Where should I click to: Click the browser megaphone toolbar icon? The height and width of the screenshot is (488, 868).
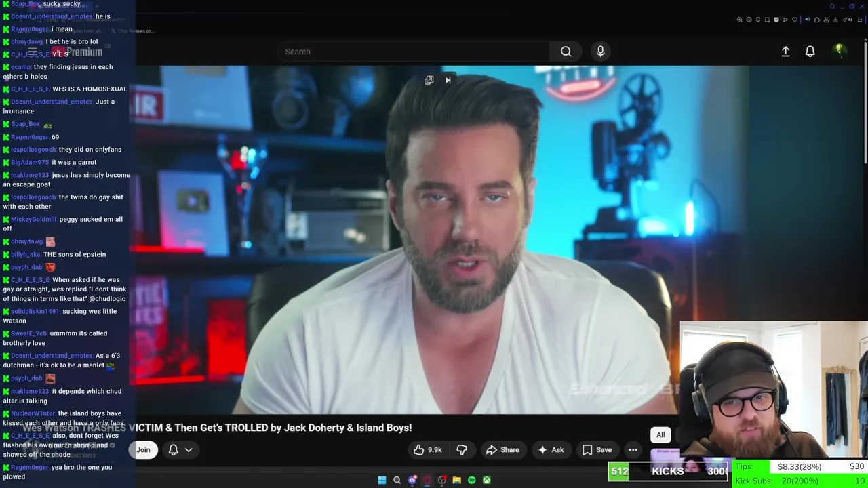[808, 20]
